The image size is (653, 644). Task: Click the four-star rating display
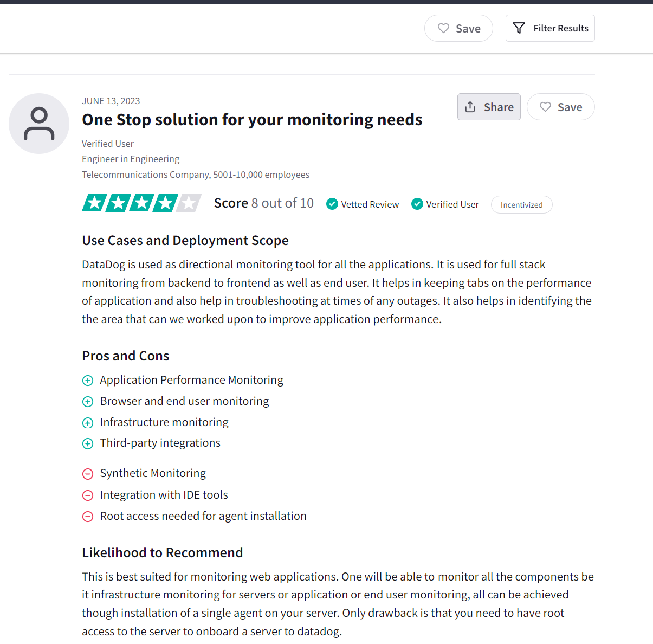pyautogui.click(x=141, y=203)
